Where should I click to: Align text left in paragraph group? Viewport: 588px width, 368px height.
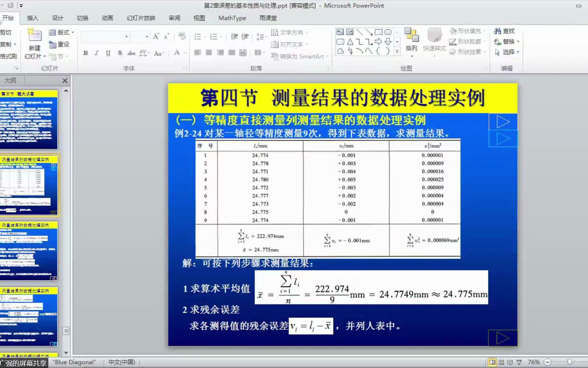pos(198,52)
